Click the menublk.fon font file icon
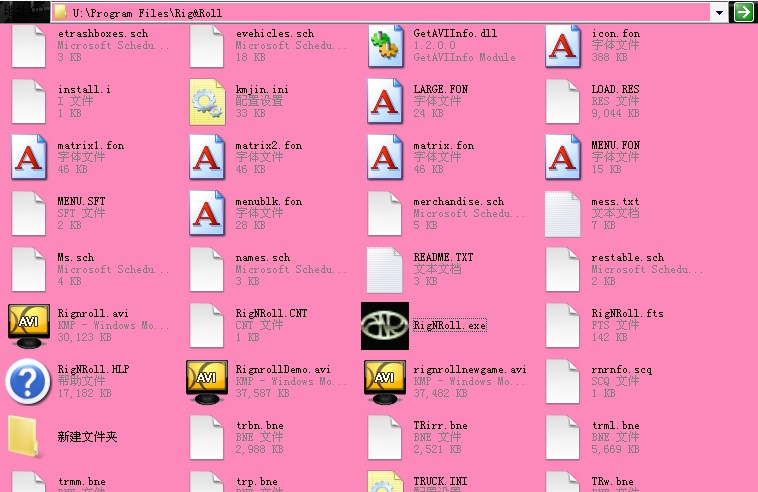This screenshot has width=758, height=492. coord(207,213)
